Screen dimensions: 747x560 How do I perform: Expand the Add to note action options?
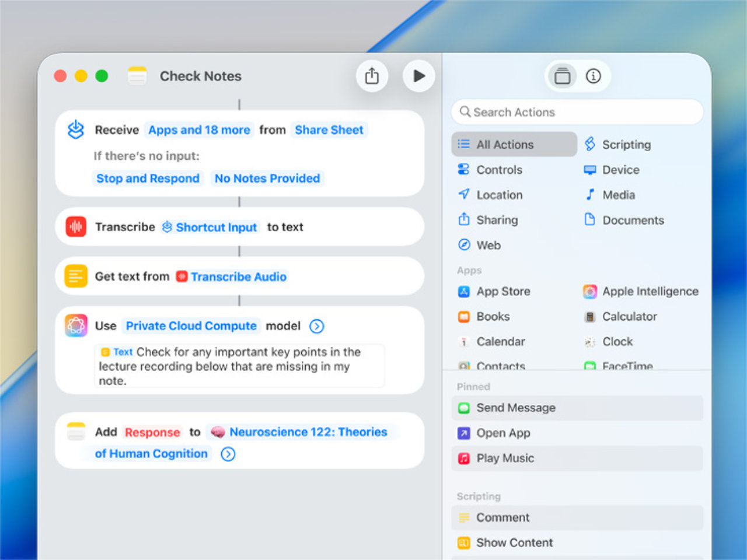click(x=228, y=454)
